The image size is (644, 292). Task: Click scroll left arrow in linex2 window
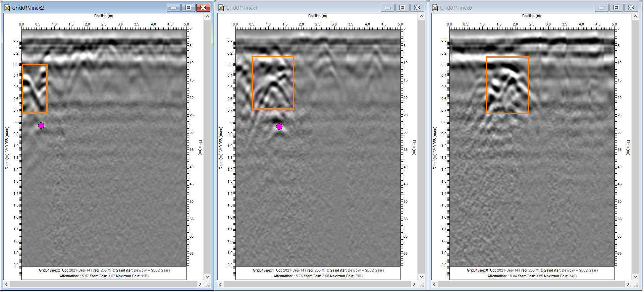pos(6,284)
